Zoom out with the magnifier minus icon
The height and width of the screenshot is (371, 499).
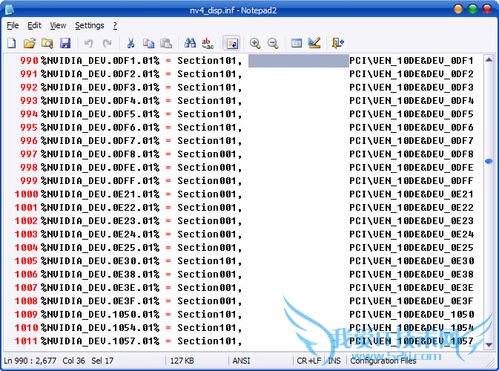(x=273, y=43)
